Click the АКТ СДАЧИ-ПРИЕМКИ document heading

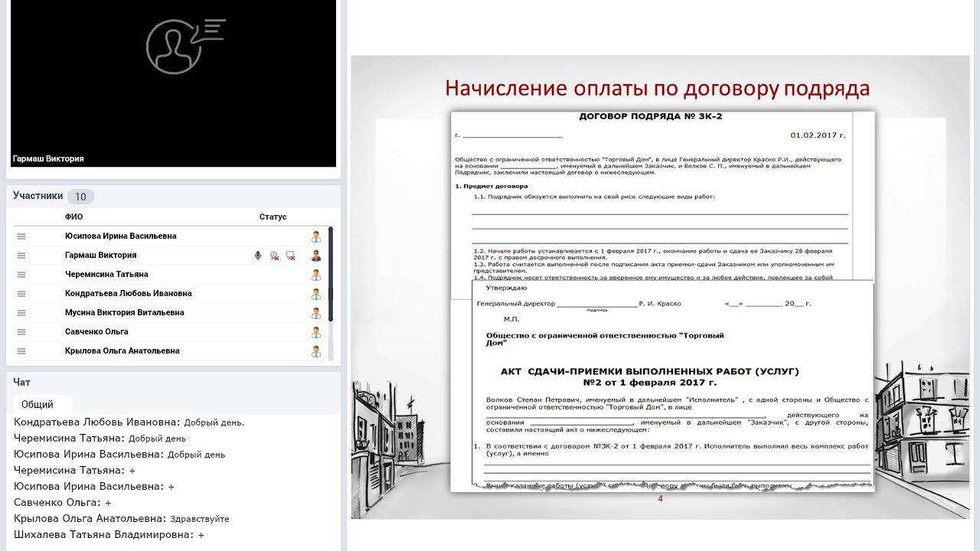pyautogui.click(x=649, y=377)
